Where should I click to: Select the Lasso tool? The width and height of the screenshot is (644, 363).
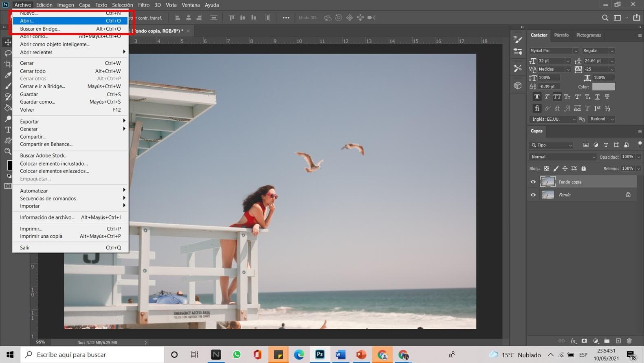(x=8, y=53)
